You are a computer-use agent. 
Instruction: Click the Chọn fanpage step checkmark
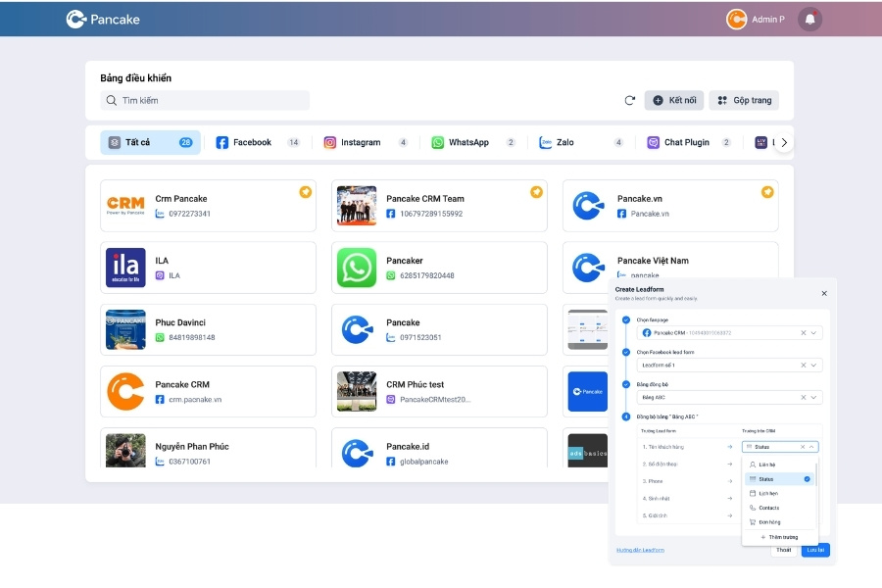pyautogui.click(x=626, y=319)
